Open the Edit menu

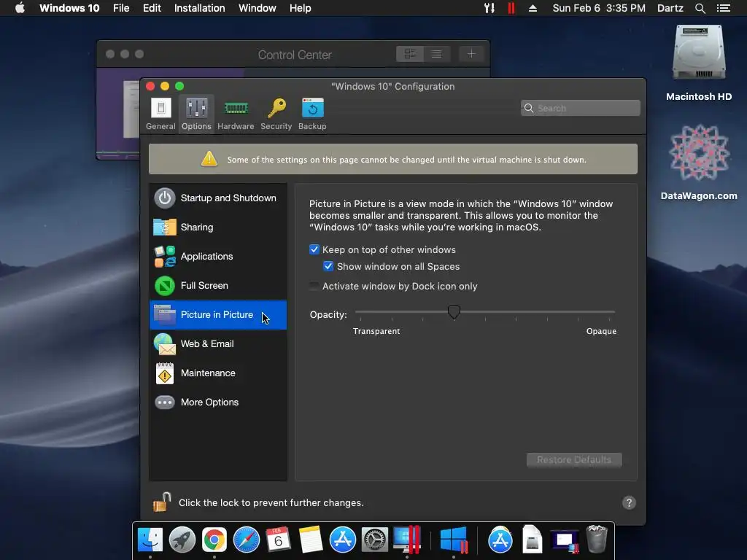tap(152, 8)
